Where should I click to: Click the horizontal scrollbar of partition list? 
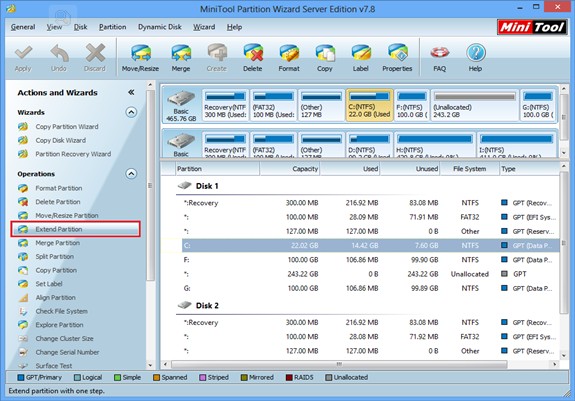coord(339,364)
